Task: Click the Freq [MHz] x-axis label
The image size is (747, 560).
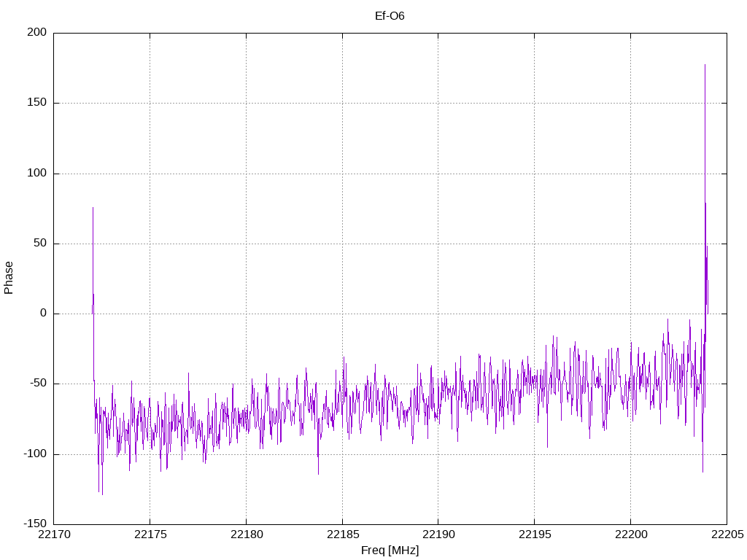Action: pos(390,551)
